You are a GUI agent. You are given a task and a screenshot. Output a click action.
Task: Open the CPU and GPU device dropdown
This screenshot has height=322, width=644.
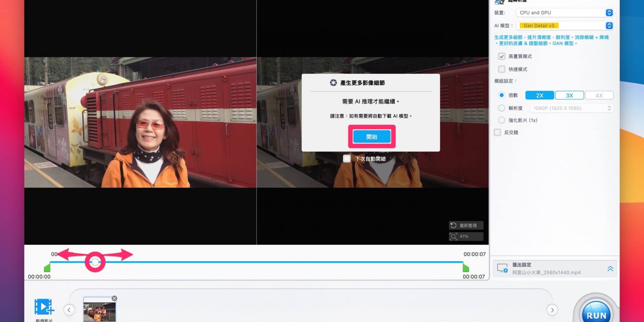564,13
